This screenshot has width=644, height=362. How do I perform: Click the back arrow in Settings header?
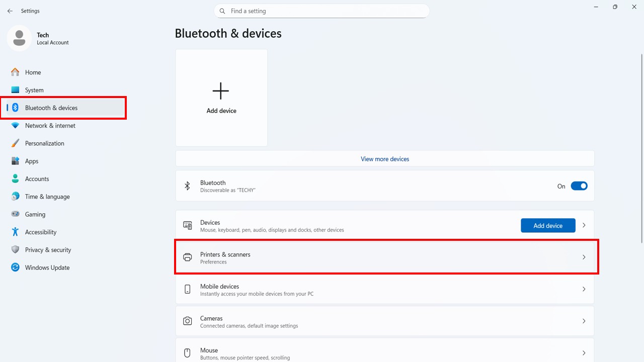click(10, 11)
